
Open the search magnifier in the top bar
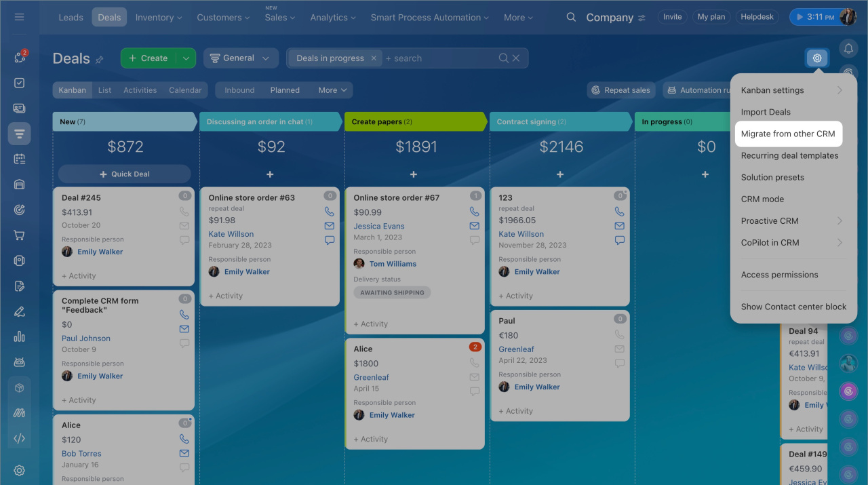pos(572,18)
